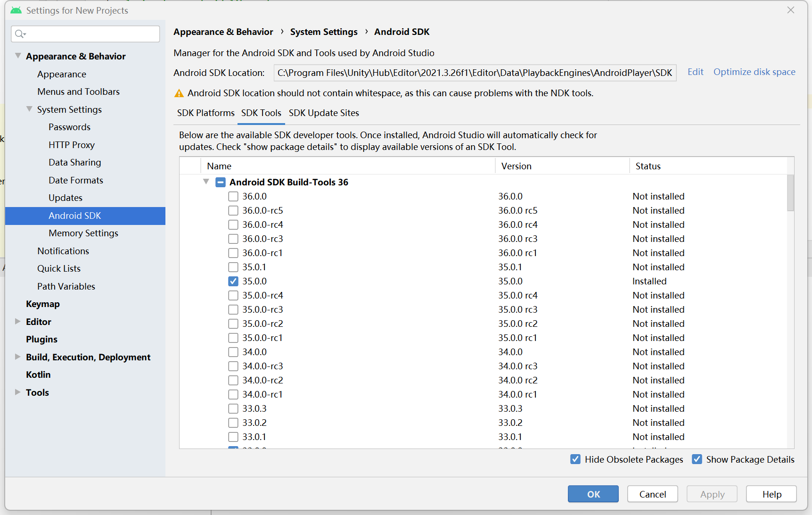
Task: Open Keymap settings
Action: 43,304
